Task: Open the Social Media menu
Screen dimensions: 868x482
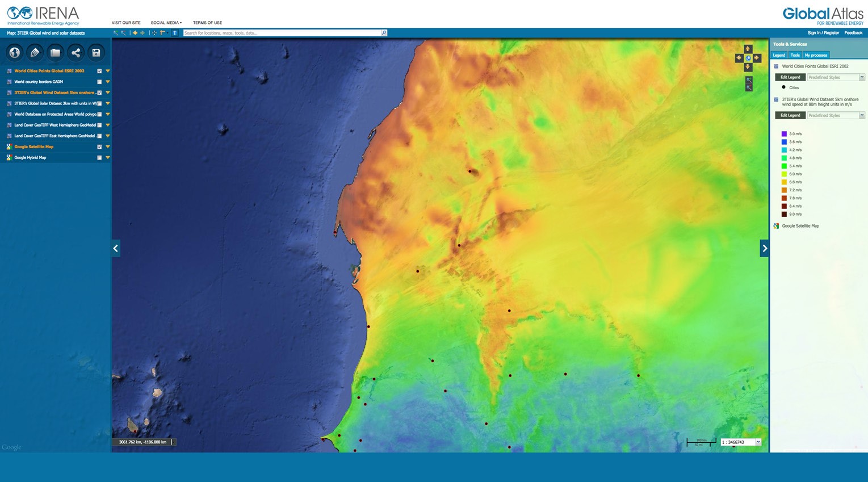Action: (x=166, y=23)
